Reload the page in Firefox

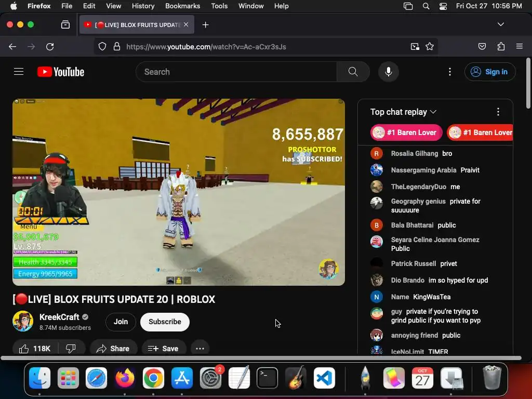[x=50, y=46]
